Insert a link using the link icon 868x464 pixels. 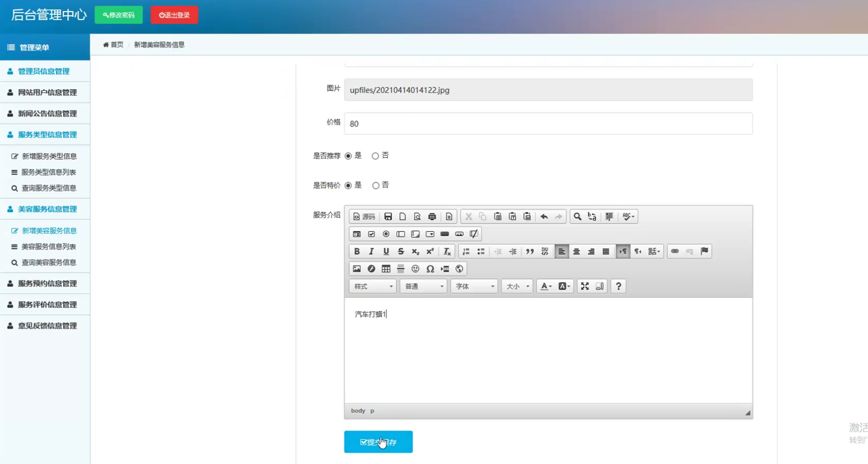tap(675, 251)
